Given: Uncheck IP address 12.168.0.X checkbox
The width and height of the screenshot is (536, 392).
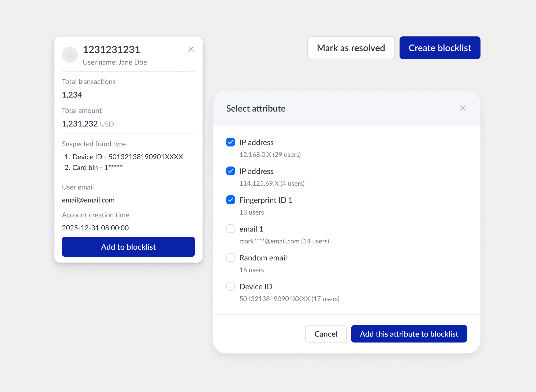Looking at the screenshot, I should (x=230, y=142).
